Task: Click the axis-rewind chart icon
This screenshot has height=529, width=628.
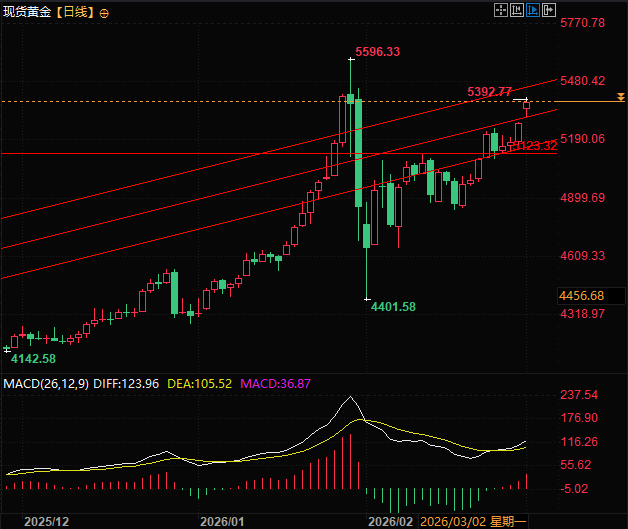Action: tap(517, 10)
